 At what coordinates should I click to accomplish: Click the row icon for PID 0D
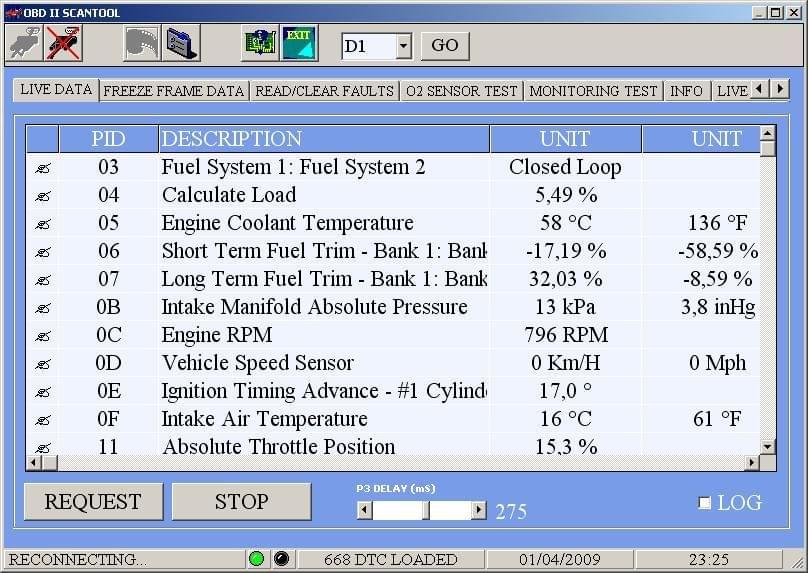pyautogui.click(x=43, y=364)
